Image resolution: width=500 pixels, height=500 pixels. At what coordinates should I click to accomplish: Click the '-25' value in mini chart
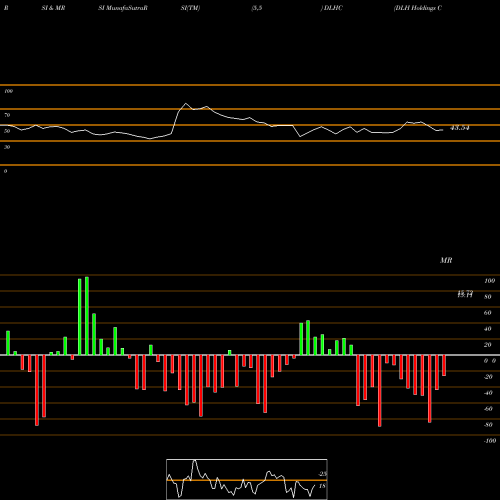[x=322, y=474]
